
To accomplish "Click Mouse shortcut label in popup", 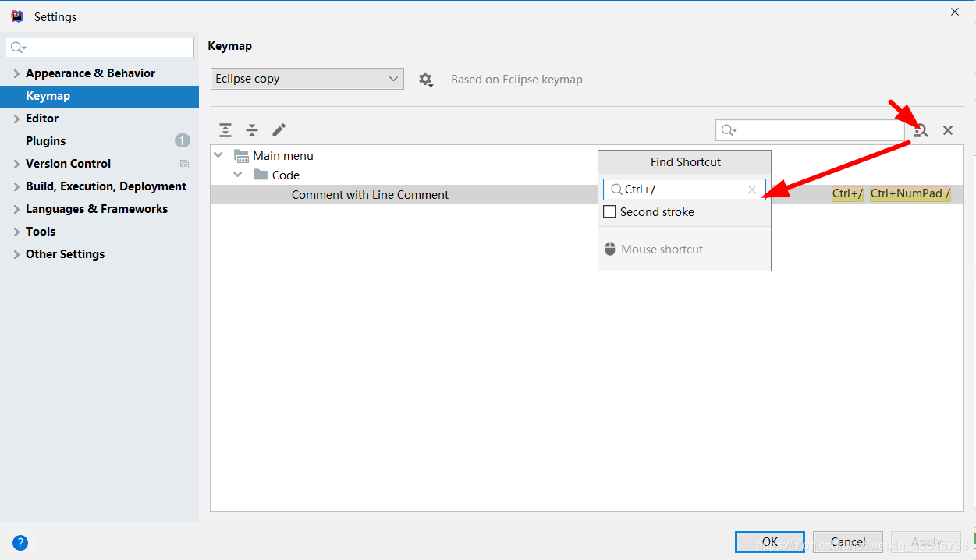I will click(x=662, y=250).
